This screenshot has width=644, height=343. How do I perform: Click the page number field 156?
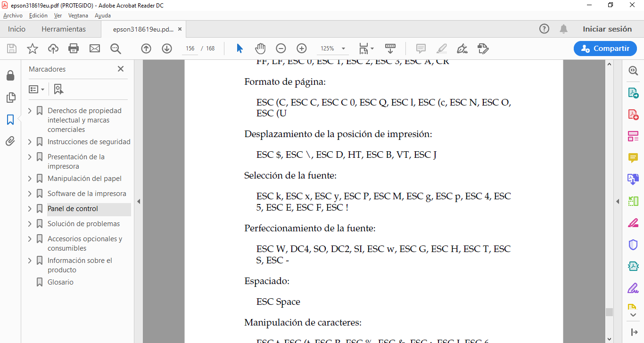pos(190,49)
